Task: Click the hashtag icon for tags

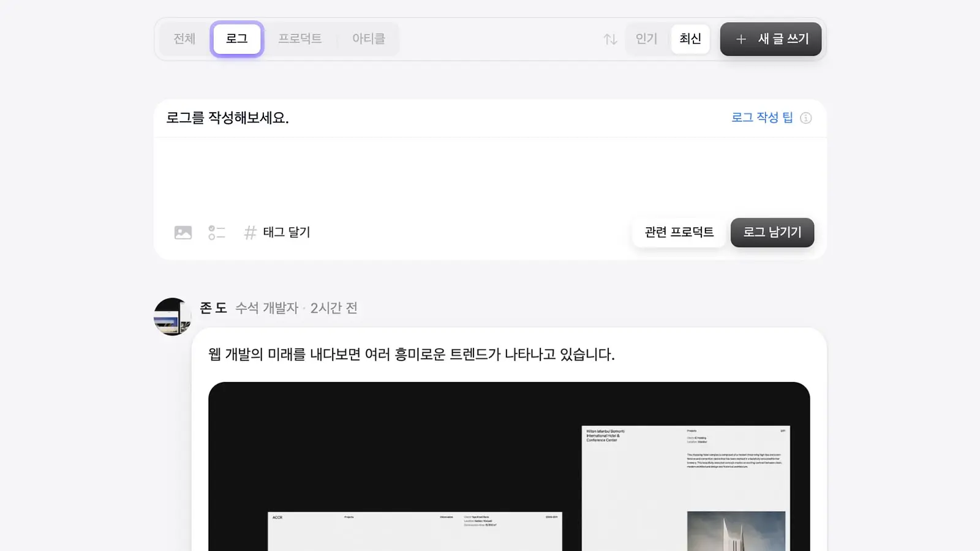Action: point(250,233)
